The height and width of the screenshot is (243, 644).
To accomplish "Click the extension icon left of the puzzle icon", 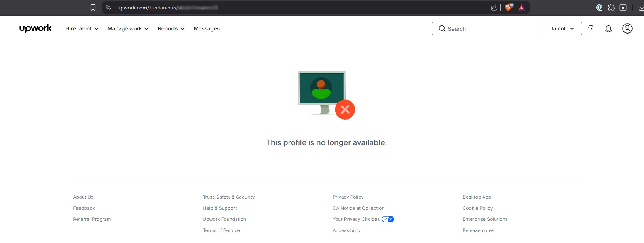I will click(x=599, y=8).
